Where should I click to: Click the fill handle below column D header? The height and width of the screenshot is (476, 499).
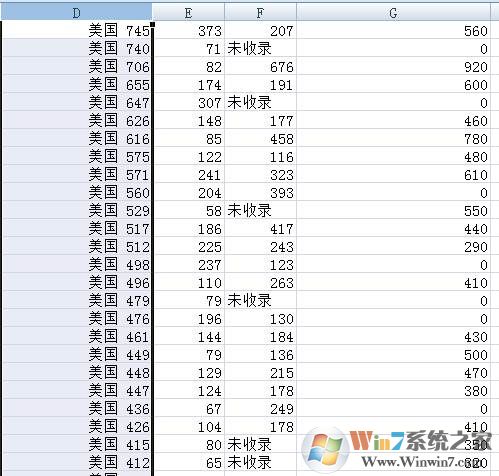point(153,24)
